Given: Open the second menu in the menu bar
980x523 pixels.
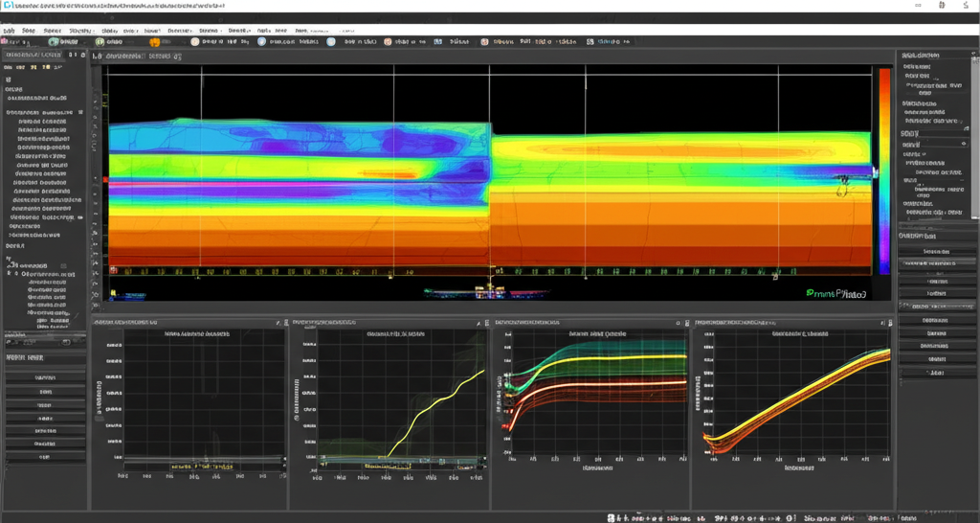Looking at the screenshot, I should click(29, 31).
